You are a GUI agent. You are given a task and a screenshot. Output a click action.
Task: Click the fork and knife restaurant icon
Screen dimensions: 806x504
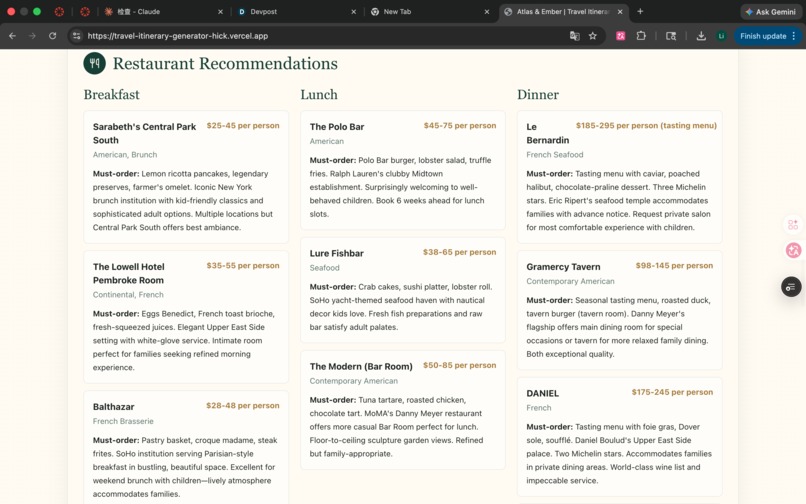pyautogui.click(x=95, y=63)
